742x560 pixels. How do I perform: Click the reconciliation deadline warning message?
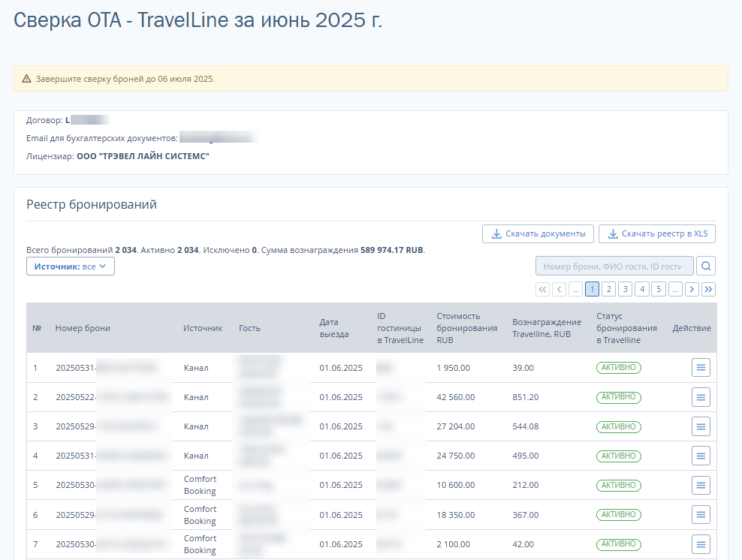(x=125, y=79)
